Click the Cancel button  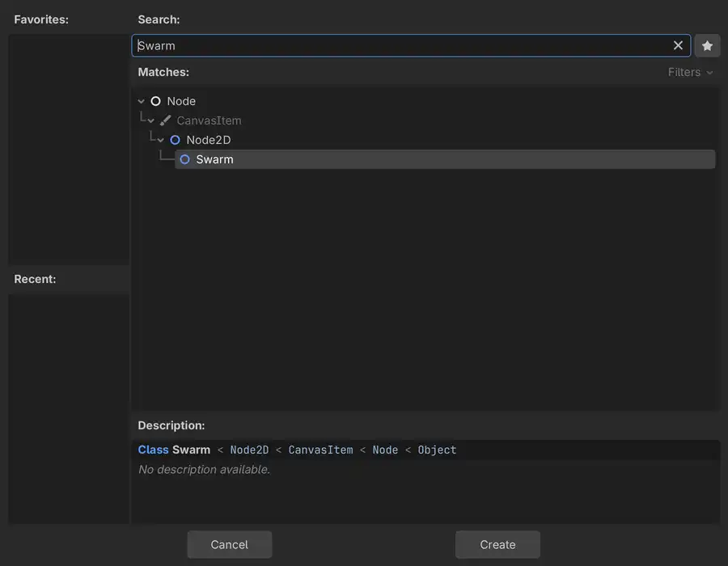[x=230, y=545]
